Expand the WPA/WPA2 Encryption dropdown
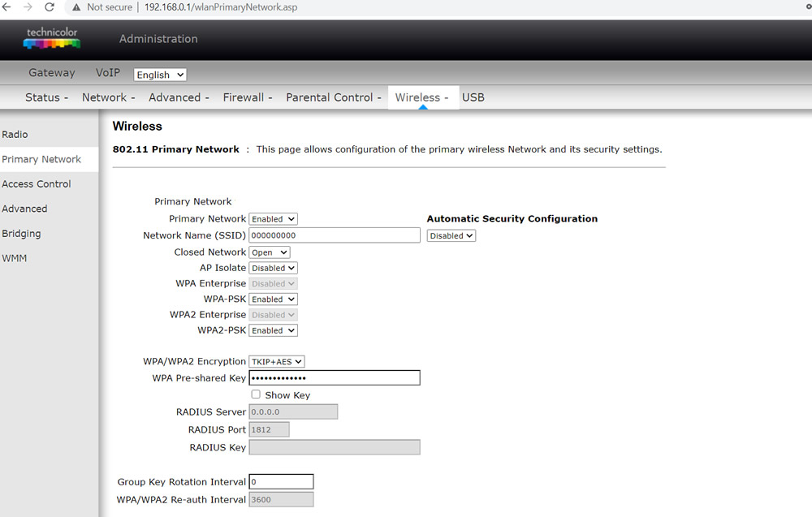This screenshot has height=517, width=812. (277, 362)
